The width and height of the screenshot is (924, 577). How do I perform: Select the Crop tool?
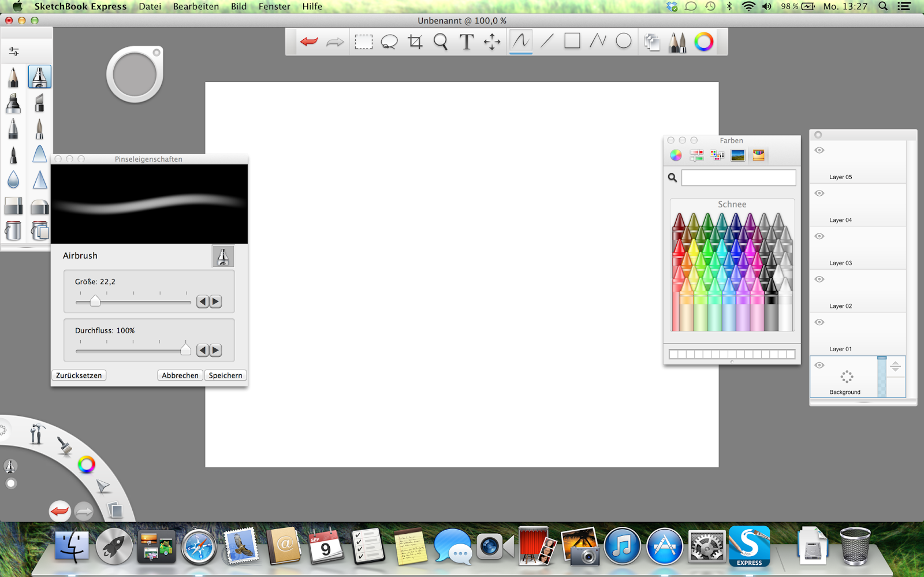(415, 42)
